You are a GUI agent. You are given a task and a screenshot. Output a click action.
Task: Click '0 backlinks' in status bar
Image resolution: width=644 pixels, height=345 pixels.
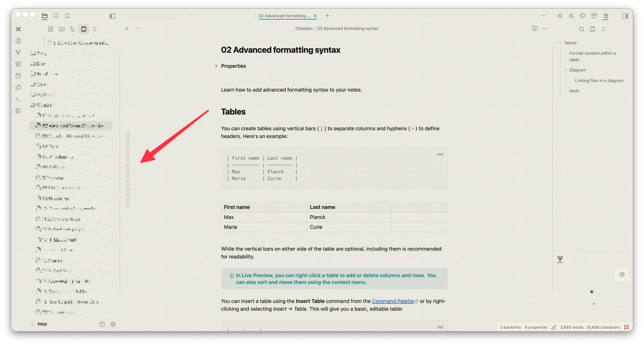pyautogui.click(x=511, y=327)
